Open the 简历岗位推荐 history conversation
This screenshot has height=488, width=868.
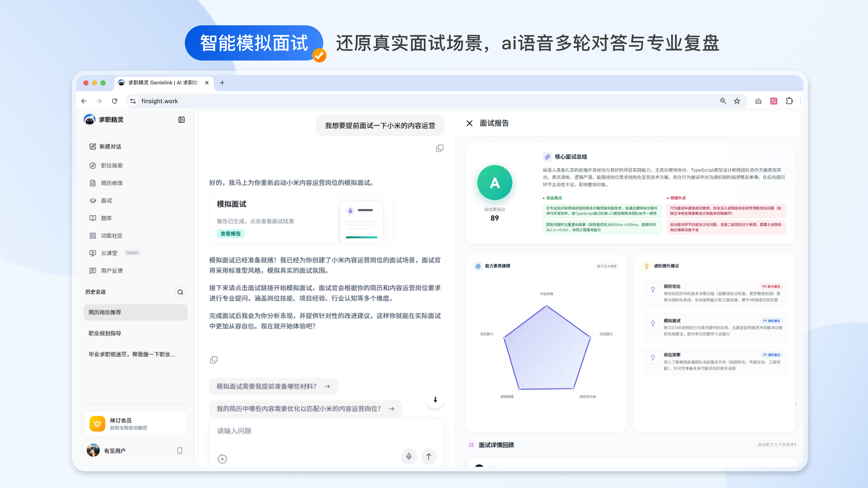point(135,312)
